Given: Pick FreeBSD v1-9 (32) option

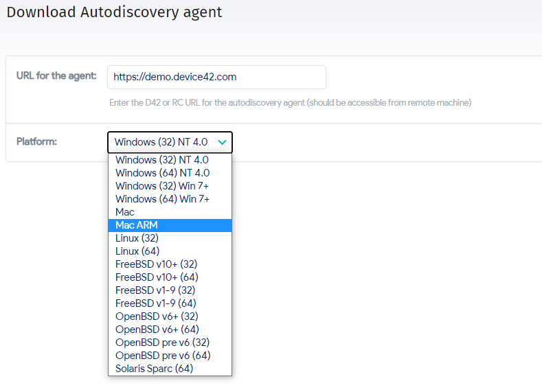Looking at the screenshot, I should 170,290.
